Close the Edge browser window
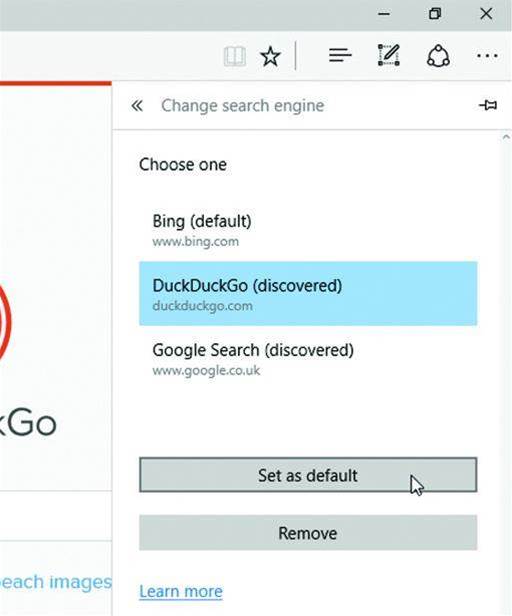The height and width of the screenshot is (616, 512). pyautogui.click(x=486, y=14)
